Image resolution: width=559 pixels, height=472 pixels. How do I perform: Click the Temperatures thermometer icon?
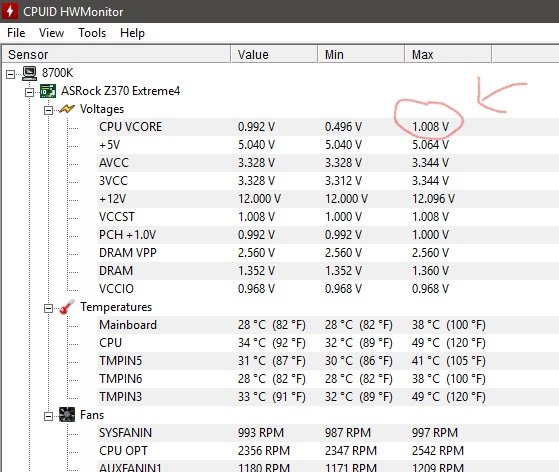67,307
